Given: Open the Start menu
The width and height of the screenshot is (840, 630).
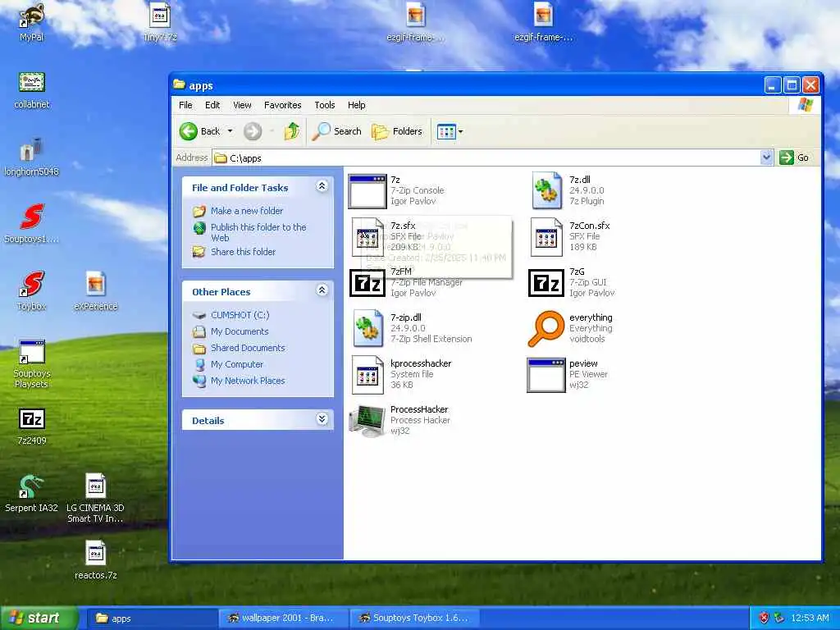Looking at the screenshot, I should (39, 618).
